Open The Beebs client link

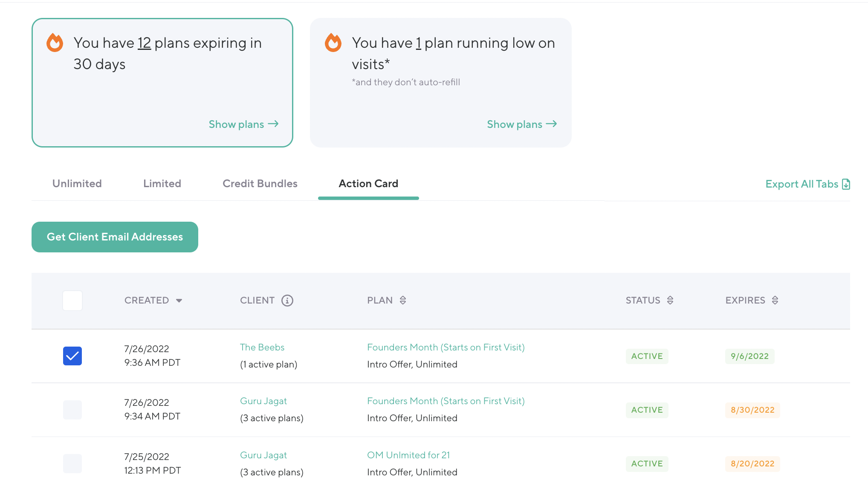[x=262, y=347]
